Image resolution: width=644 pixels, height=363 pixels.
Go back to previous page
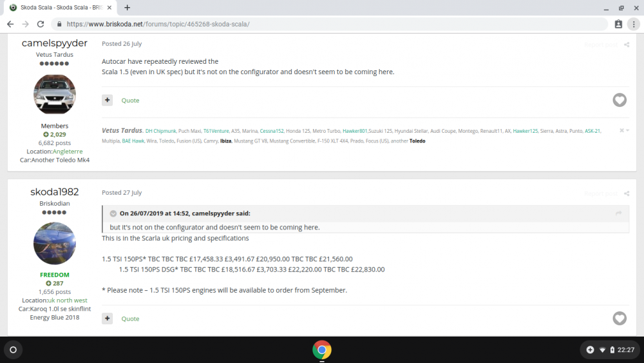pos(10,25)
